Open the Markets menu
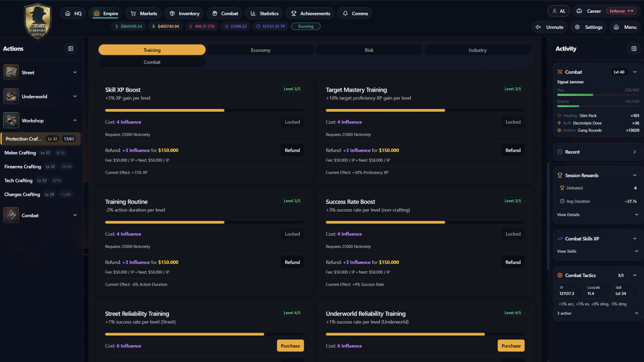 (x=143, y=13)
